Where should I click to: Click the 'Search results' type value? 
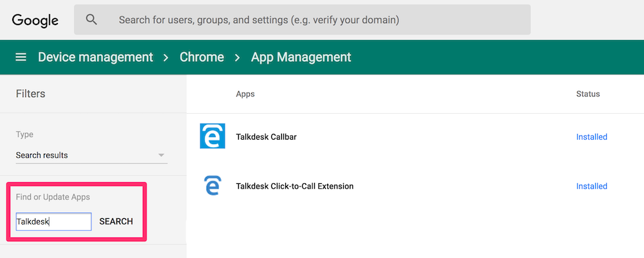pos(42,156)
